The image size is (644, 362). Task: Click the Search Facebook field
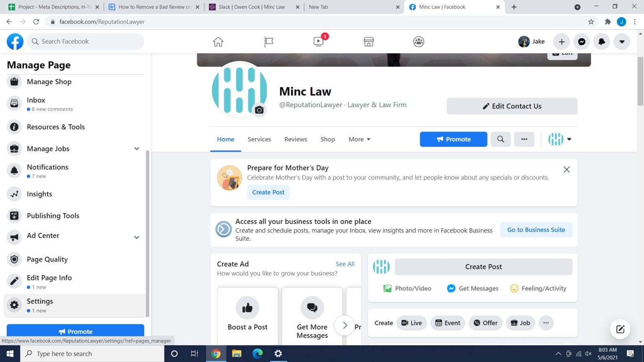(86, 41)
